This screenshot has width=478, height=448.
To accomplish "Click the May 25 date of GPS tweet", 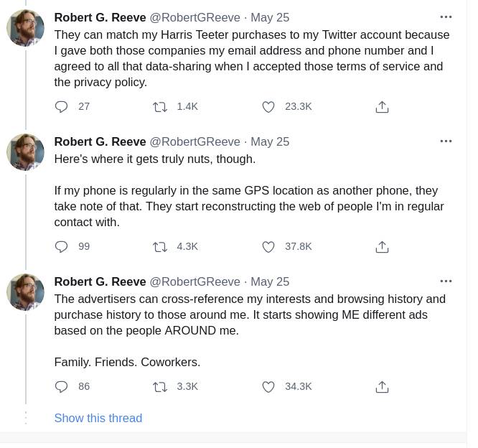I will click(x=270, y=141).
